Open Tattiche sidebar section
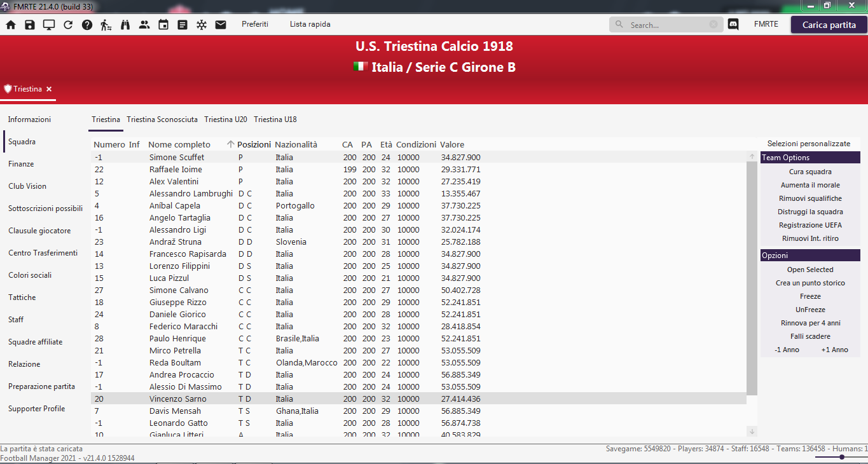This screenshot has height=464, width=868. click(x=22, y=297)
